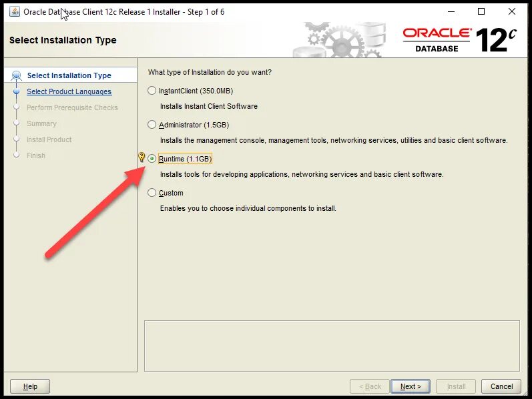Click the Administrator option description text
Image resolution: width=532 pixels, height=399 pixels.
334,140
